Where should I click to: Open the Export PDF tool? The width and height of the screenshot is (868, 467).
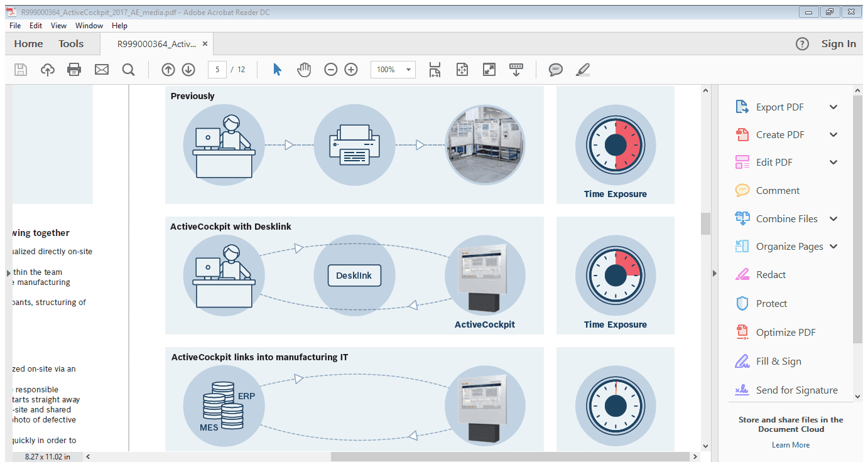[x=779, y=107]
